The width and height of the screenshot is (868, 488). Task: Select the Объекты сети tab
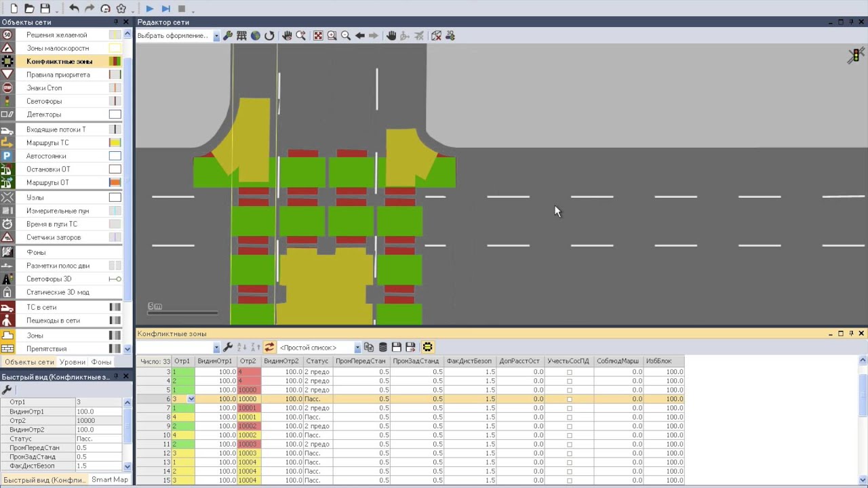tap(29, 362)
